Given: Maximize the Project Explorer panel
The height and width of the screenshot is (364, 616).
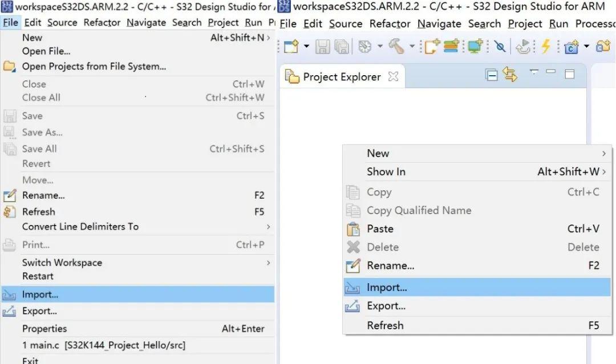Looking at the screenshot, I should click(569, 73).
